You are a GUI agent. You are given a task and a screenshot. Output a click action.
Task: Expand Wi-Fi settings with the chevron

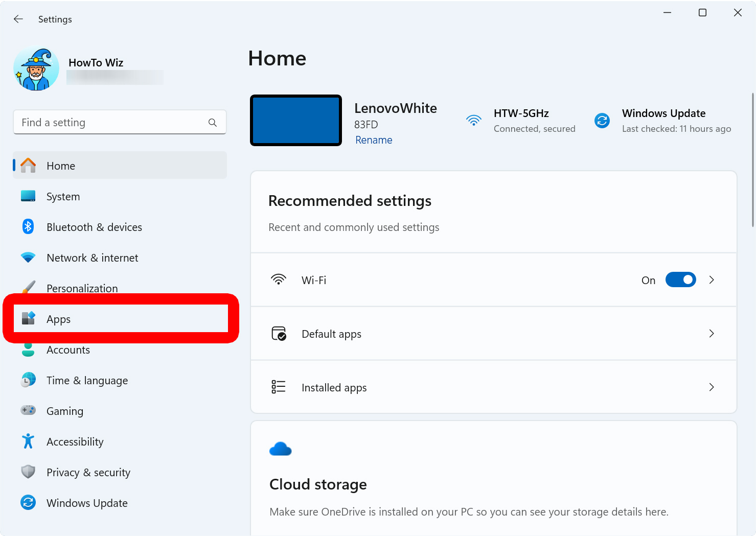[x=712, y=280]
